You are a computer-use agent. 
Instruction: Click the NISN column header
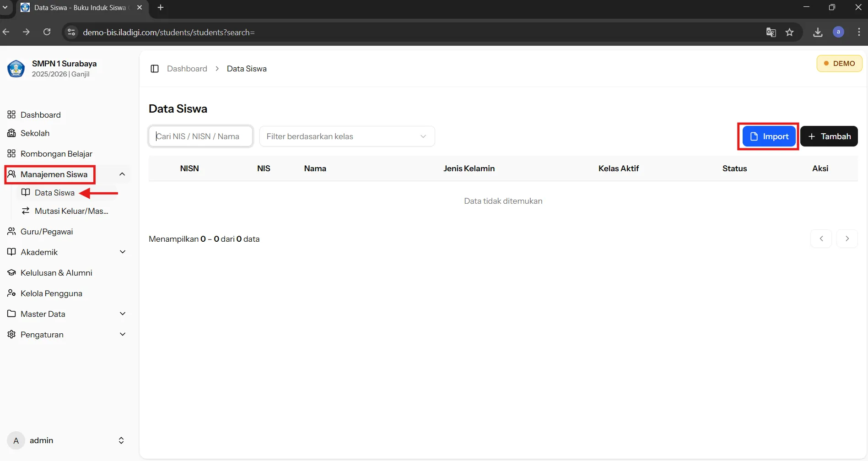point(189,168)
